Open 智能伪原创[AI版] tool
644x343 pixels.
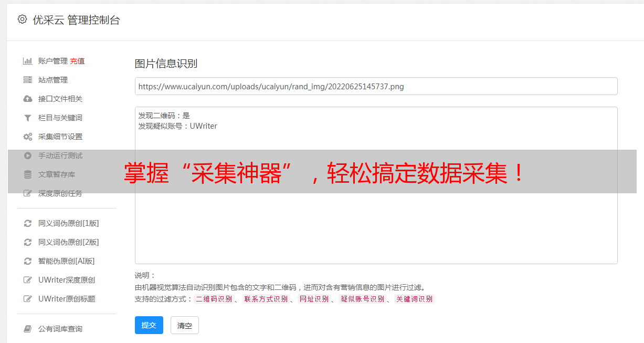point(67,261)
